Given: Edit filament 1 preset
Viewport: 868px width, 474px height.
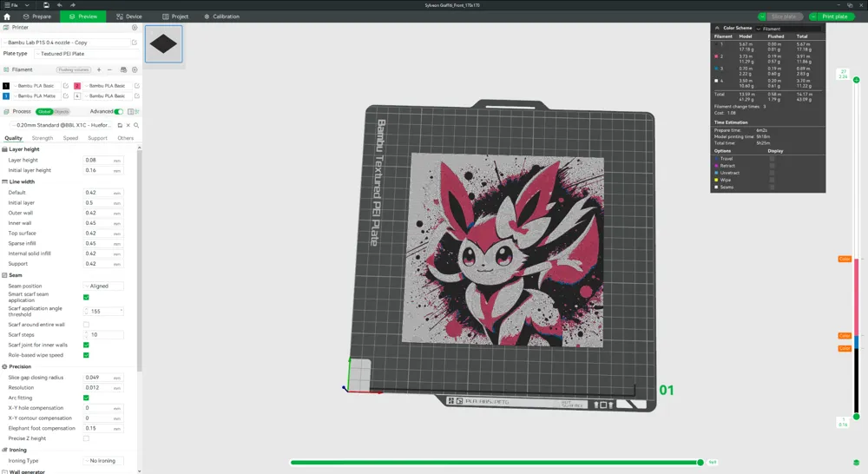Looking at the screenshot, I should point(66,86).
